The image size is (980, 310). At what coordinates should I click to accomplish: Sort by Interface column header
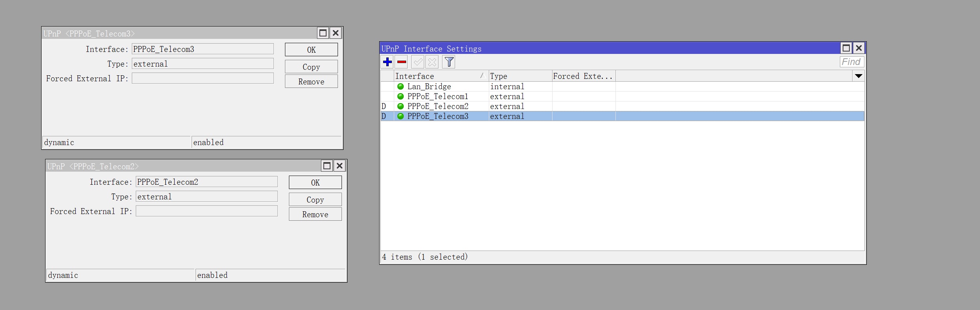[x=441, y=76]
